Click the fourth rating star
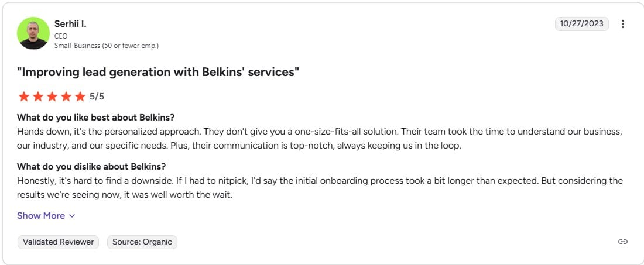644x265 pixels. tap(66, 97)
